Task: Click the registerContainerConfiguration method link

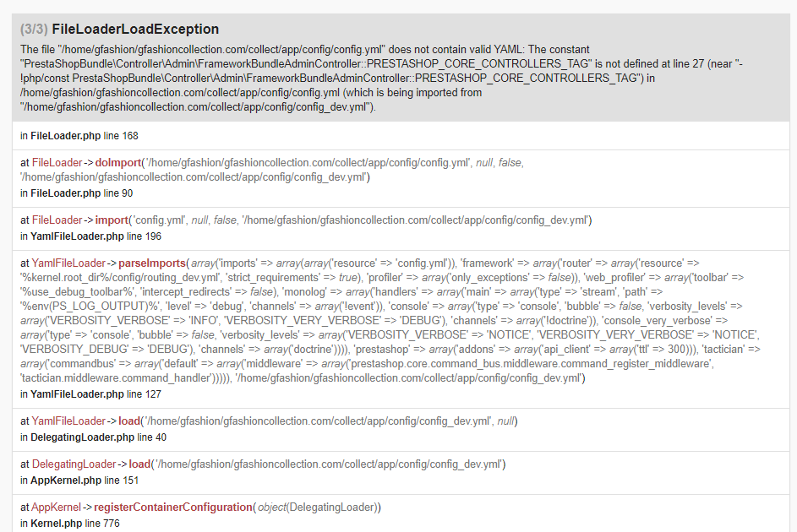Action: point(173,508)
